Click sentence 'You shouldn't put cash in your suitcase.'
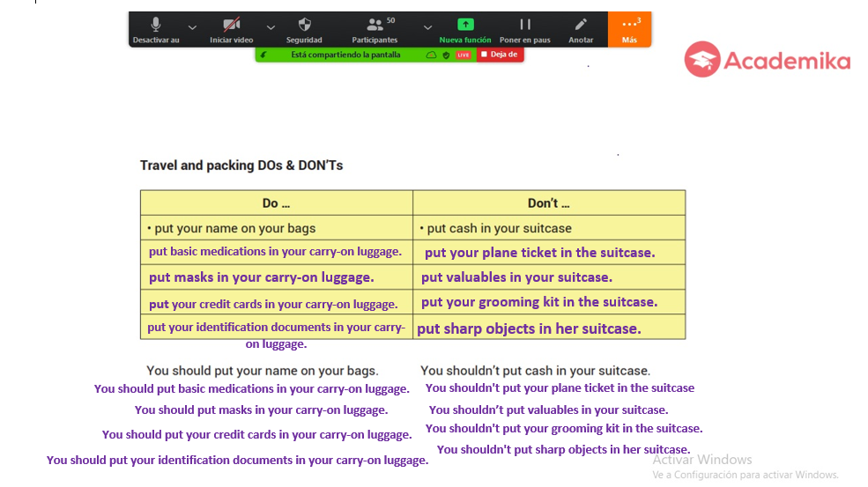 535,371
